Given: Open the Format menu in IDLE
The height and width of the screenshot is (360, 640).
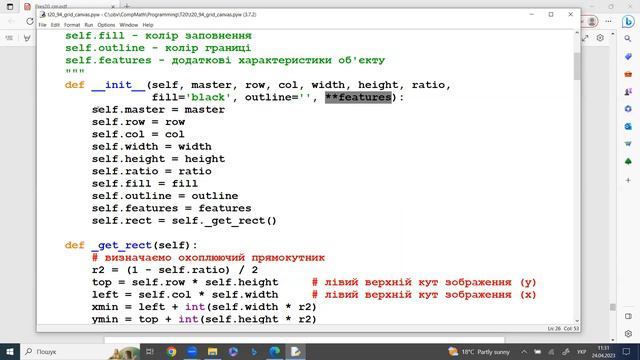Looking at the screenshot, I should pos(72,25).
